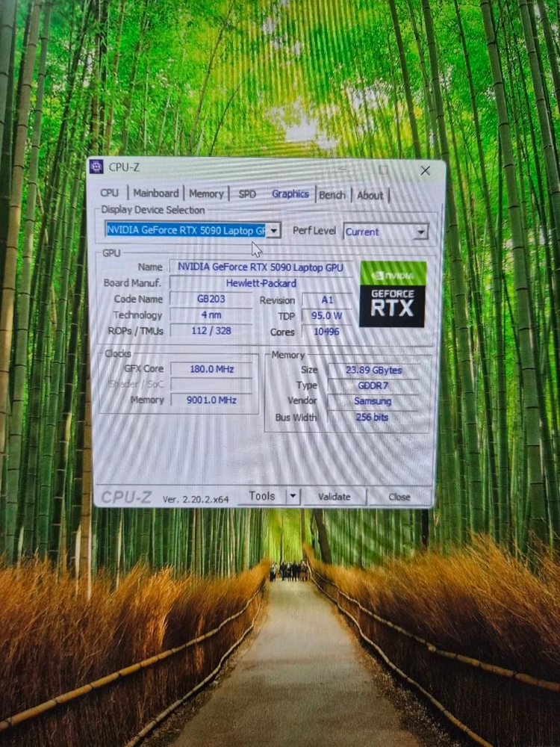
Task: Click the 256 bits bus width value
Action: pyautogui.click(x=373, y=417)
